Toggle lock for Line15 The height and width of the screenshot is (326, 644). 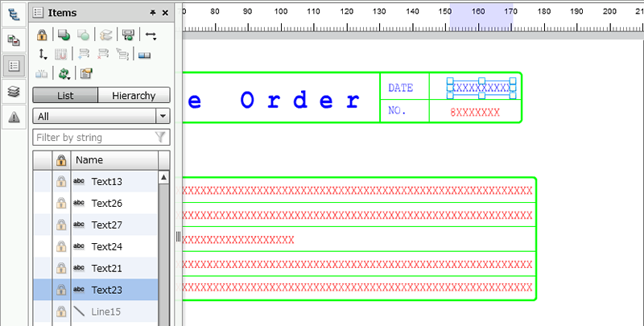tap(61, 312)
